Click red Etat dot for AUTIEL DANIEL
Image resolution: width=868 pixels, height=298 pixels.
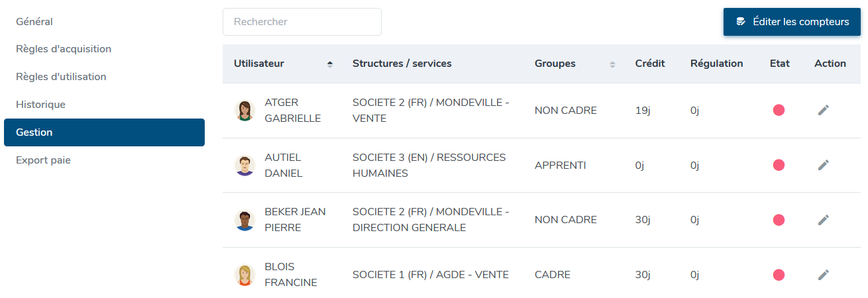coord(779,166)
